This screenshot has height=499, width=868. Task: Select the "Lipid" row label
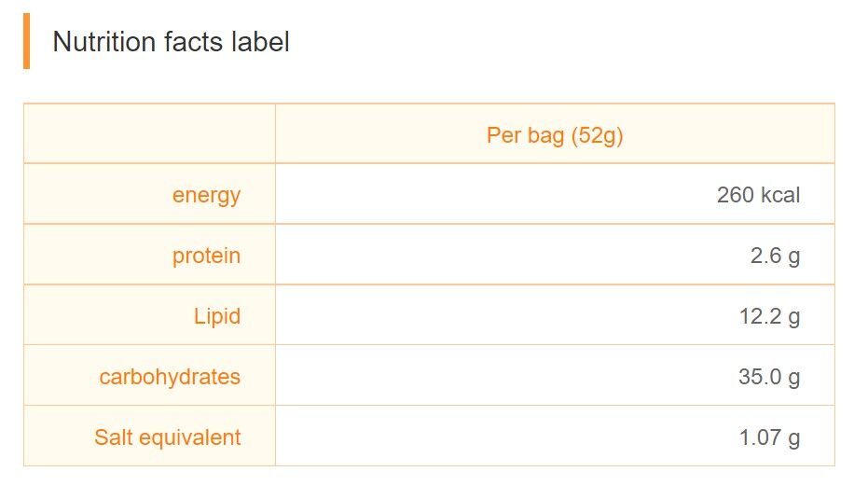(217, 316)
